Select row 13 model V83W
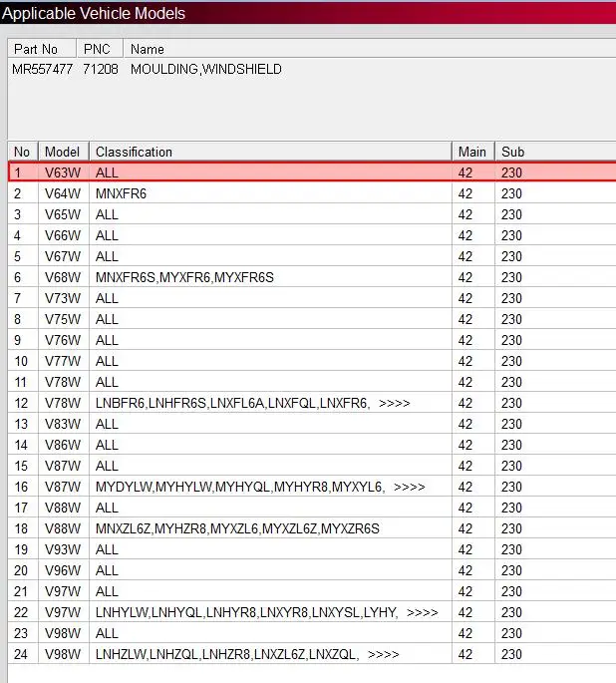This screenshot has height=683, width=616. tap(63, 424)
